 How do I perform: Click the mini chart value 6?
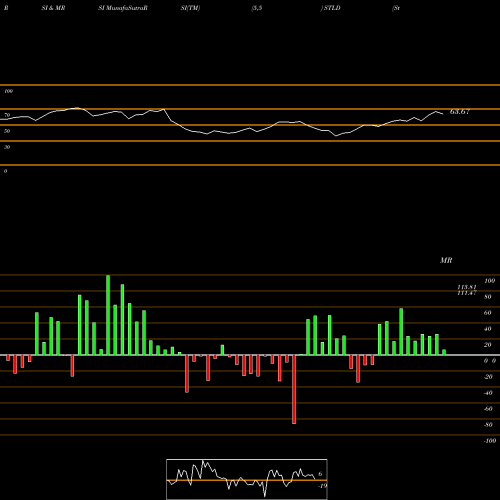(x=320, y=474)
